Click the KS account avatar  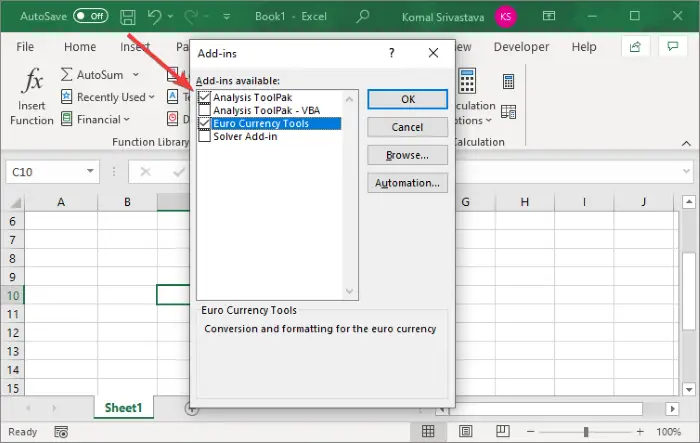pyautogui.click(x=505, y=17)
